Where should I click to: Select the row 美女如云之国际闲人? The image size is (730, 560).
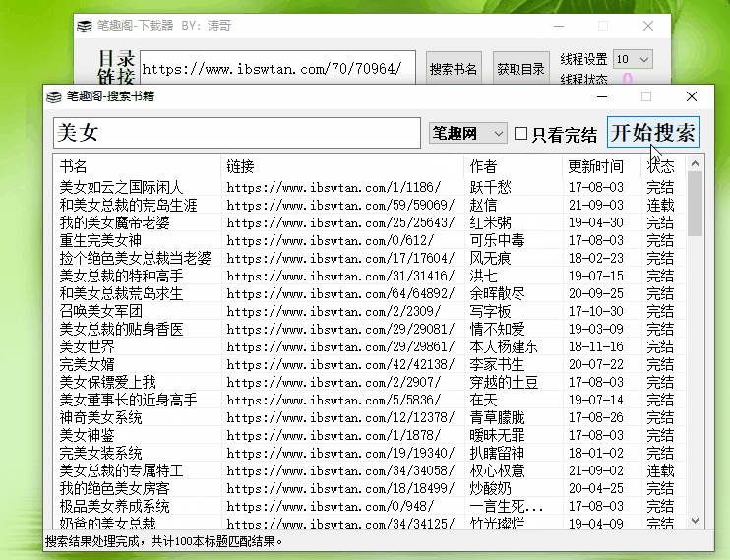(370, 187)
